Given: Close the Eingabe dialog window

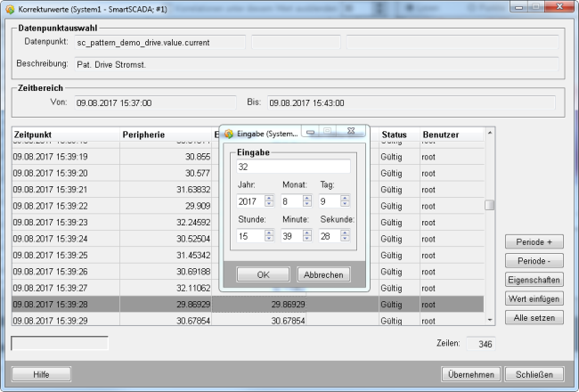Looking at the screenshot, I should coord(351,133).
